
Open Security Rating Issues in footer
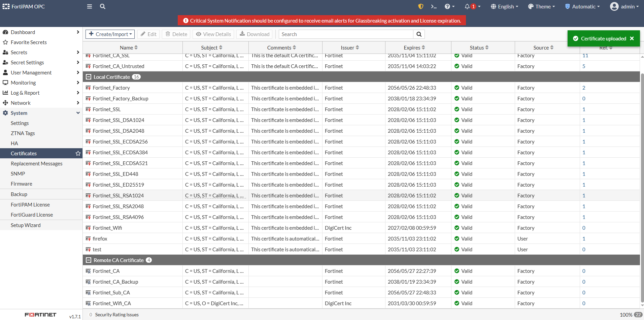click(117, 315)
